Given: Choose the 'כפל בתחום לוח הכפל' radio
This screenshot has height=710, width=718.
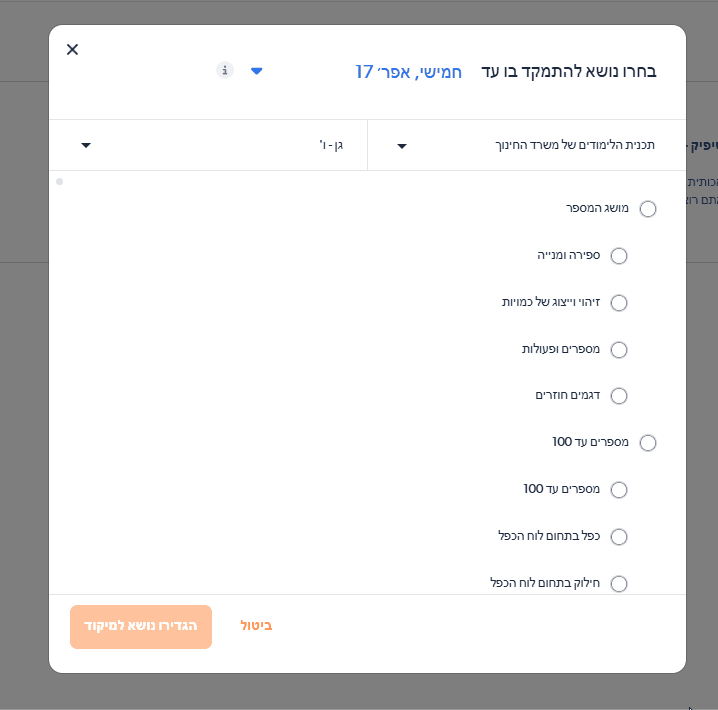Looking at the screenshot, I should click(619, 537).
